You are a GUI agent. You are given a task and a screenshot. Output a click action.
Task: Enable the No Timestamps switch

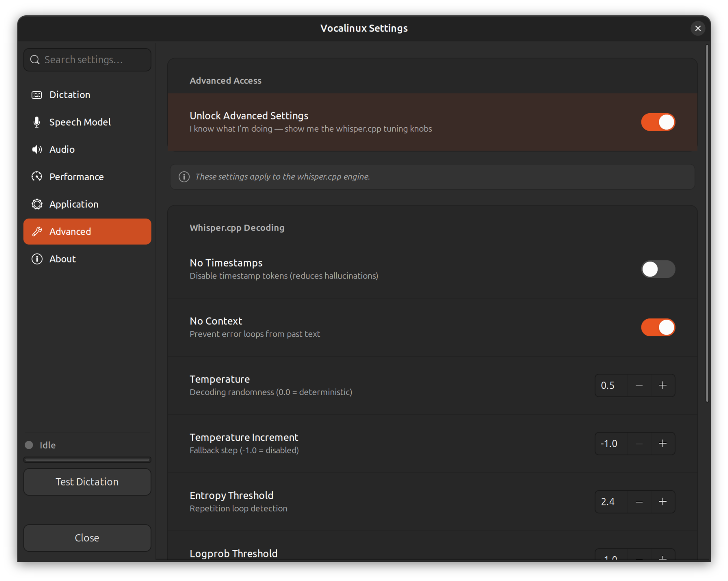pos(658,269)
